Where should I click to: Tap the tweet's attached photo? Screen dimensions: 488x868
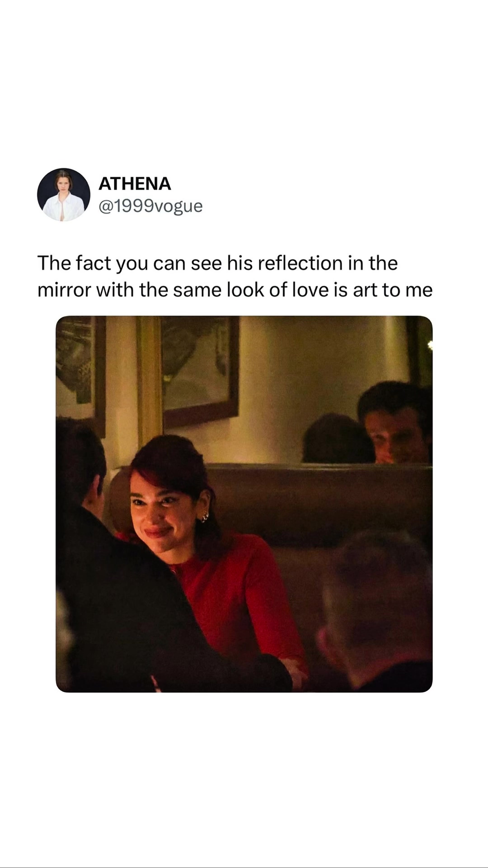pyautogui.click(x=244, y=504)
